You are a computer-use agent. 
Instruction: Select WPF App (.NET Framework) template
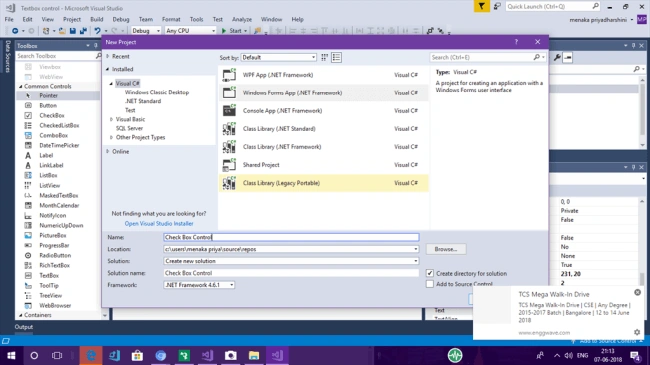point(323,75)
